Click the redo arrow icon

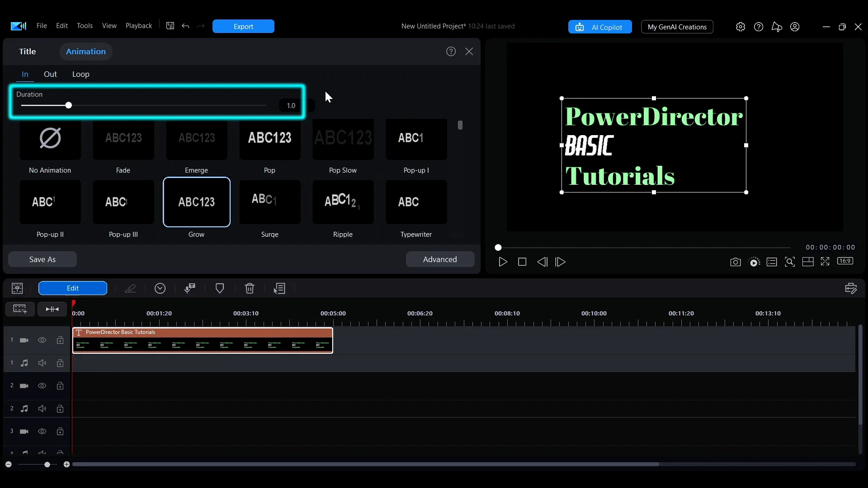pos(201,26)
